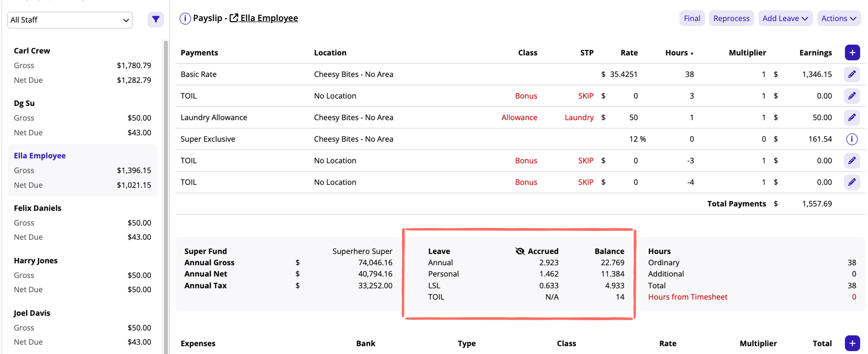Click the TOIL leave balance 14
This screenshot has height=354, width=868.
click(x=620, y=297)
